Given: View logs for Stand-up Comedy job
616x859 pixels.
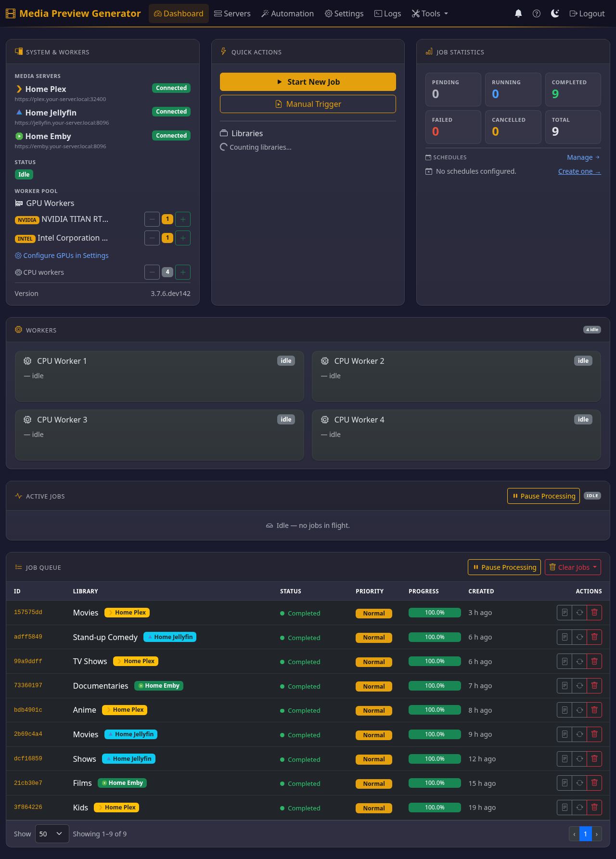Looking at the screenshot, I should tap(565, 637).
